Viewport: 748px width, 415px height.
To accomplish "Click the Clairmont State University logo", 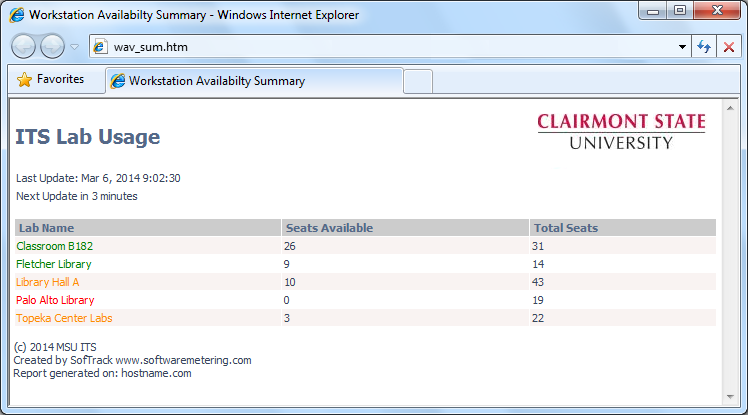I will (x=621, y=131).
